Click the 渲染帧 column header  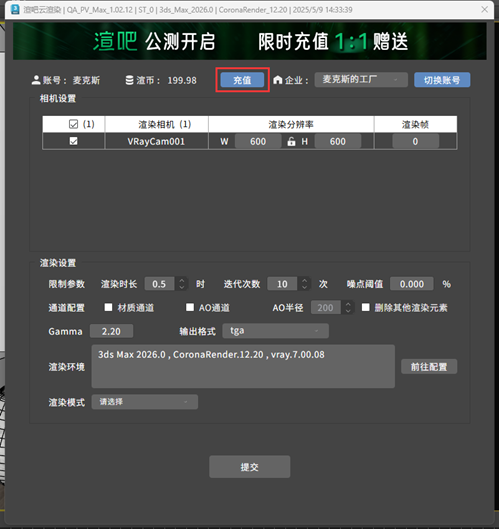(x=415, y=124)
